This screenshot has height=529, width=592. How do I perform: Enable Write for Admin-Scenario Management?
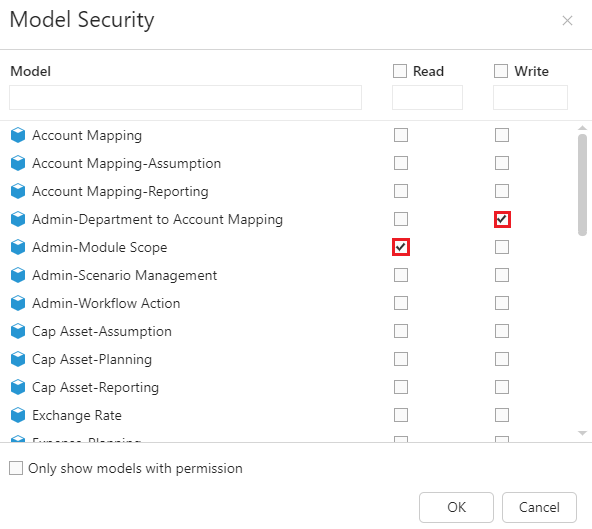click(x=502, y=275)
